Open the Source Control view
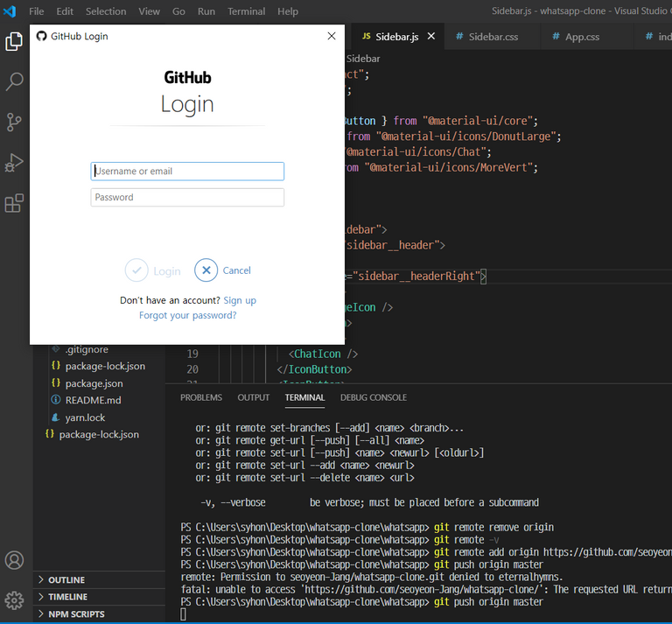This screenshot has width=672, height=624. pos(14,123)
